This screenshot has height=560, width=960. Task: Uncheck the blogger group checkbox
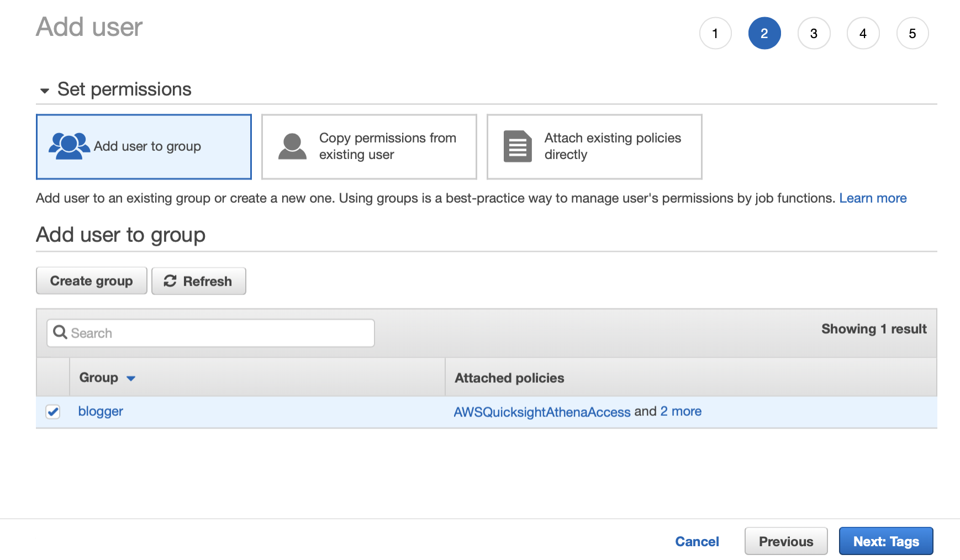click(53, 411)
